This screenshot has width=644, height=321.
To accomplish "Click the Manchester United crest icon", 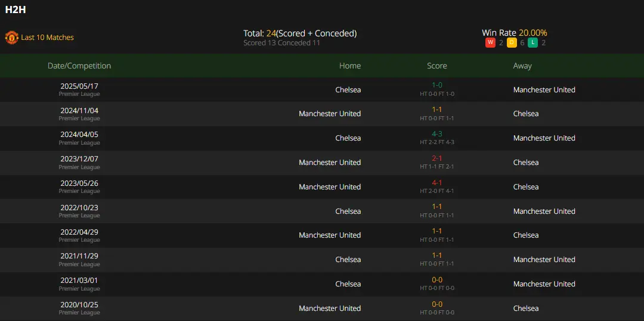I will pyautogui.click(x=11, y=38).
